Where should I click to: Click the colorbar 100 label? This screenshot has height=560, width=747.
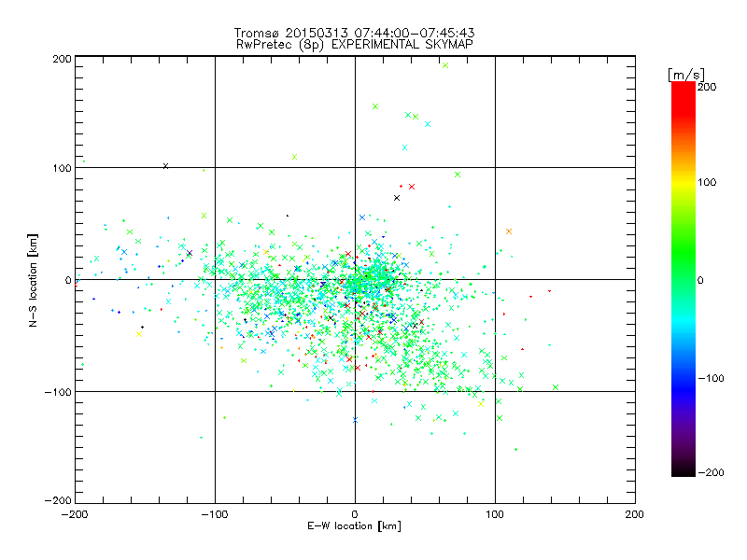[707, 182]
